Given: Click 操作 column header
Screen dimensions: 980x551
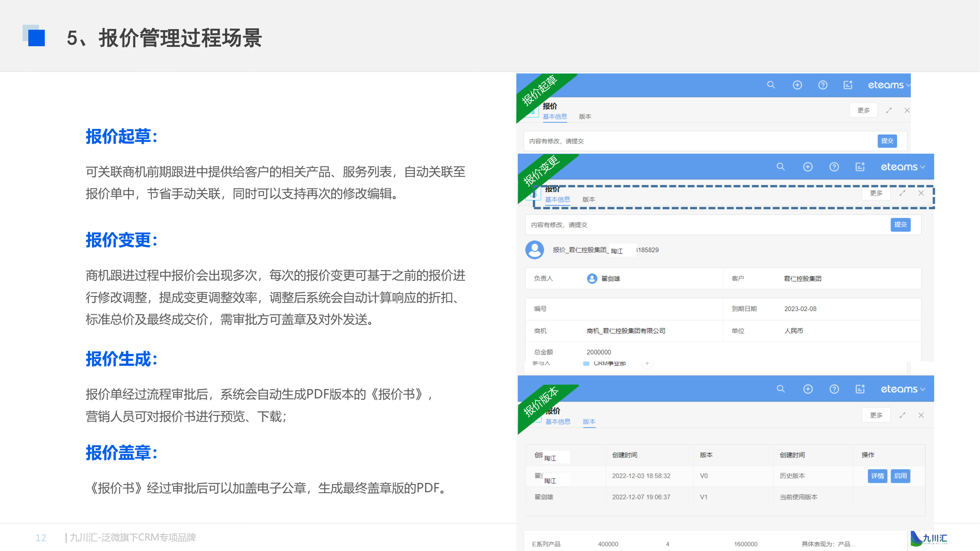Looking at the screenshot, I should [x=867, y=455].
